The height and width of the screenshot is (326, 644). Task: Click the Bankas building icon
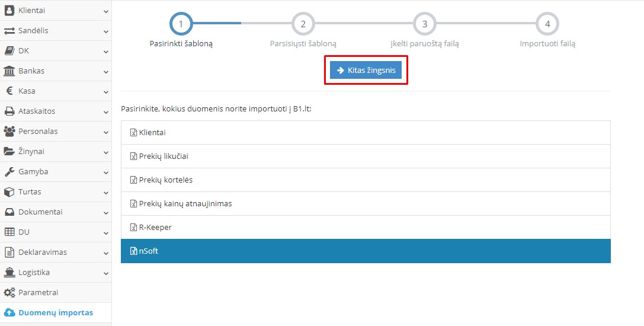(x=9, y=71)
